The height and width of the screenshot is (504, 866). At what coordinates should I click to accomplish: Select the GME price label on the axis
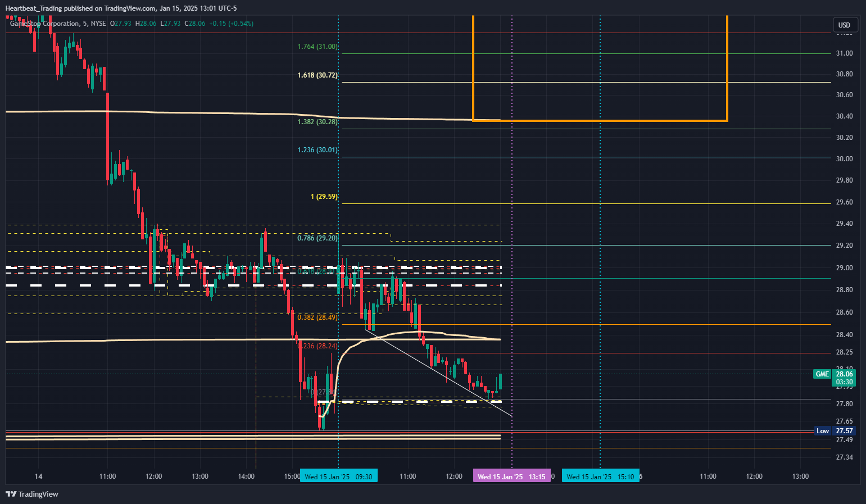point(822,374)
